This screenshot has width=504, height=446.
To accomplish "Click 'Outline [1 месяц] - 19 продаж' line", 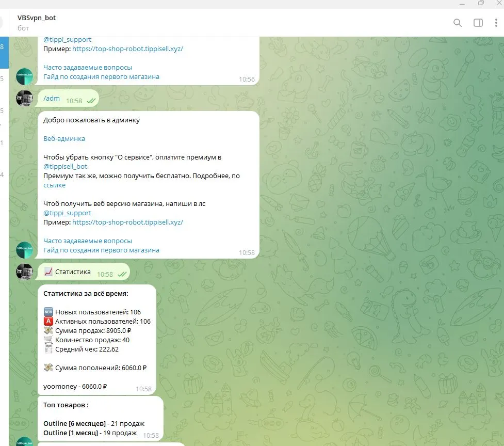I will pos(90,433).
